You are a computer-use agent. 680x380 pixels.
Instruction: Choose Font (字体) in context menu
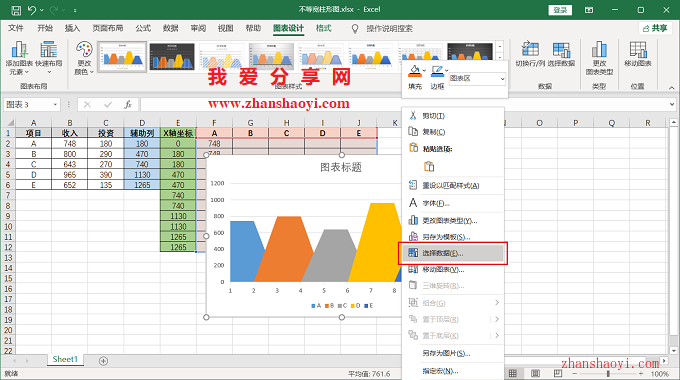[x=453, y=203]
